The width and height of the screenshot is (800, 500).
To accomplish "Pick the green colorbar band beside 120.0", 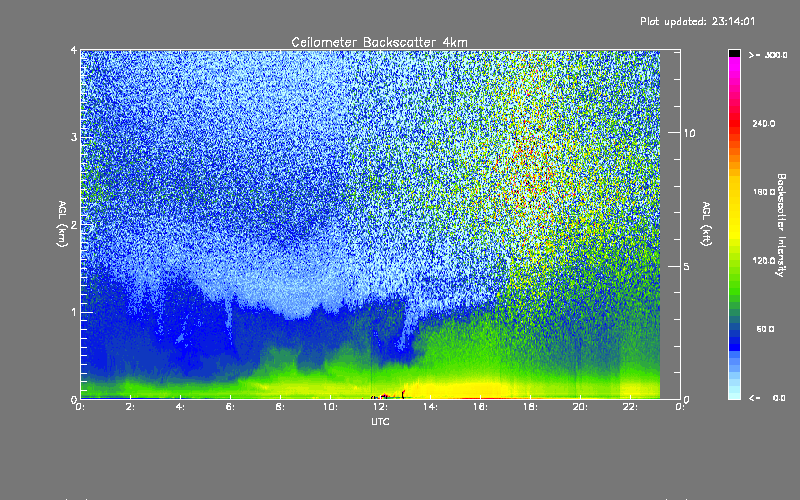I will coord(734,261).
